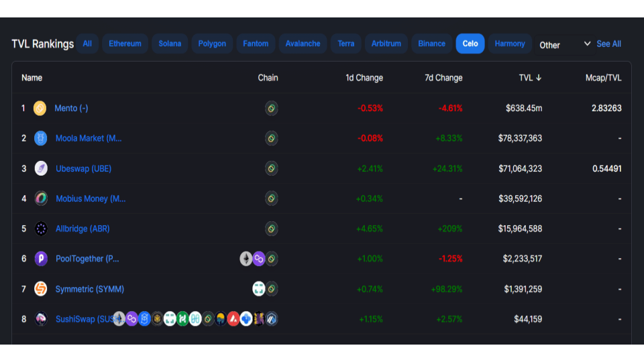
Task: Click the Celo chain icon in Symmetric row
Action: pyautogui.click(x=272, y=289)
